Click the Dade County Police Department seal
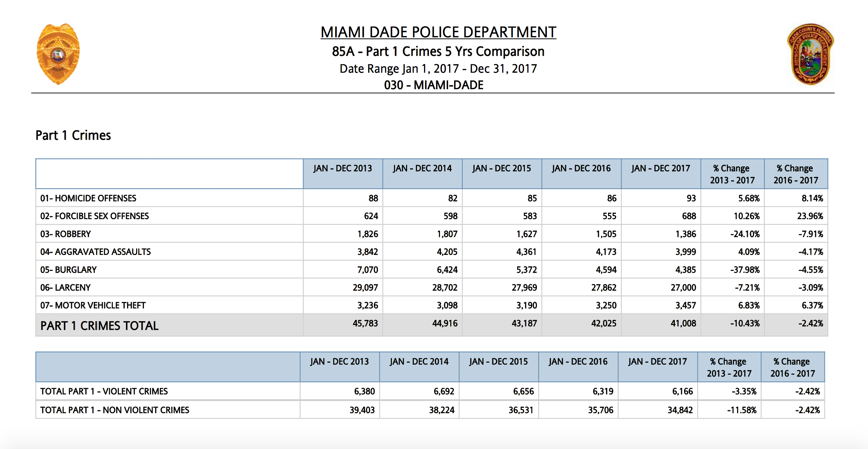The width and height of the screenshot is (868, 449). pyautogui.click(x=810, y=54)
